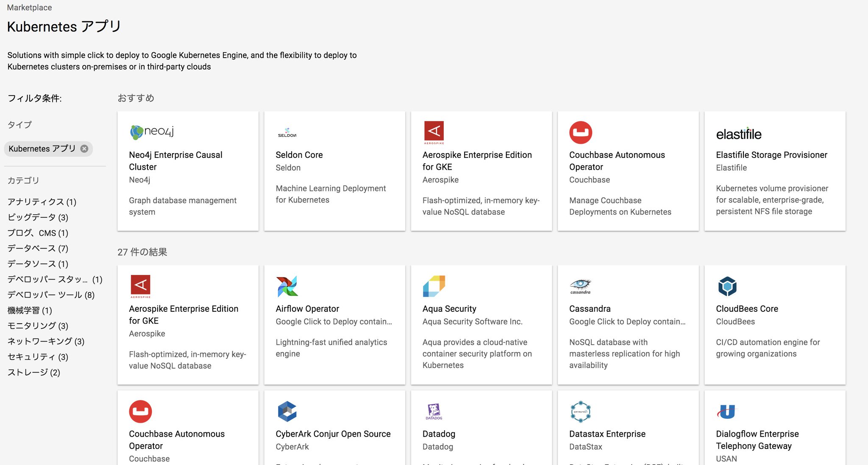Click the Aqua Security logo icon
Screen dimensions: 868x465
click(434, 286)
